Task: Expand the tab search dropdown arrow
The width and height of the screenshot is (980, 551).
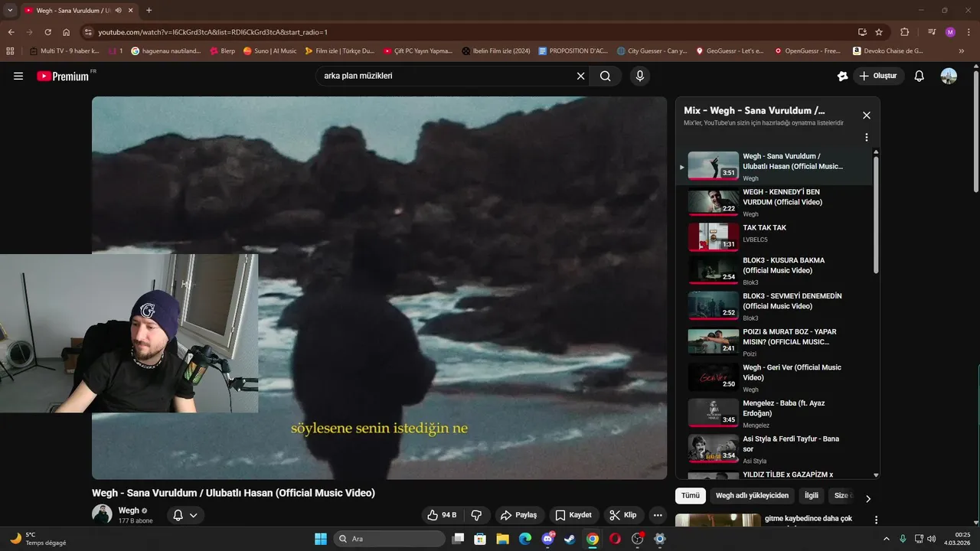Action: pos(10,11)
